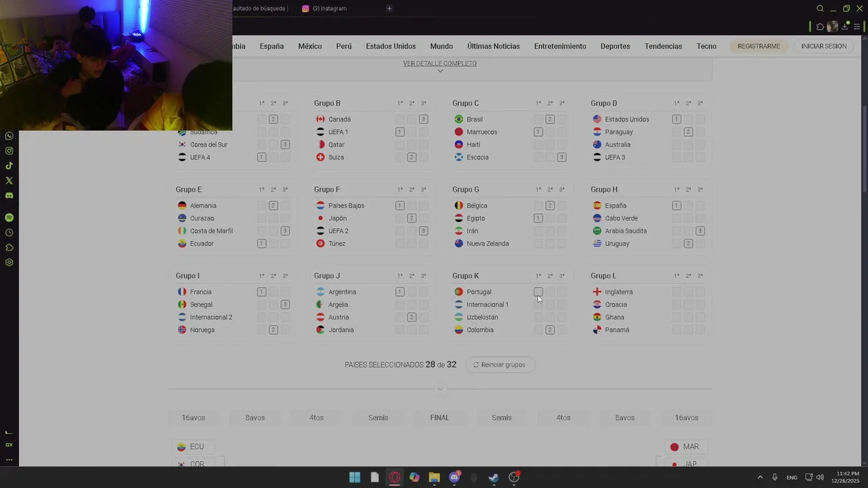Open Instagram in the sidebar panel
Screen dimensions: 868x488
pos(9,151)
